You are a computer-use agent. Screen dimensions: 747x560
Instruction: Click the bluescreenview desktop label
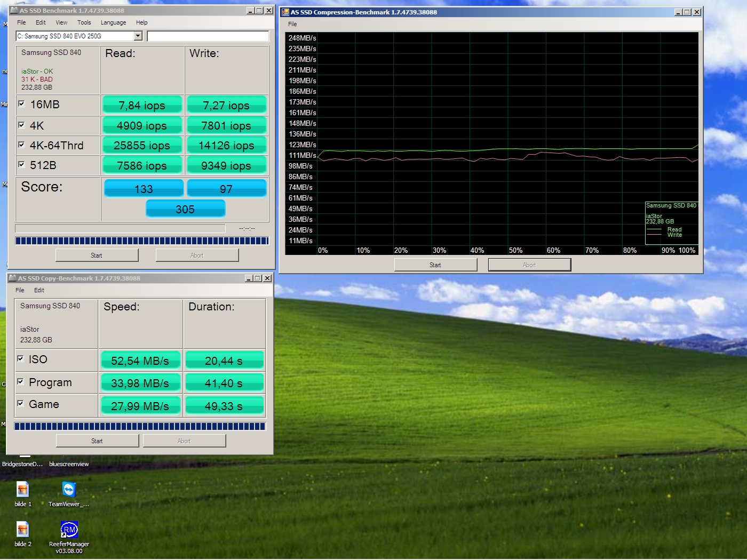(x=69, y=464)
